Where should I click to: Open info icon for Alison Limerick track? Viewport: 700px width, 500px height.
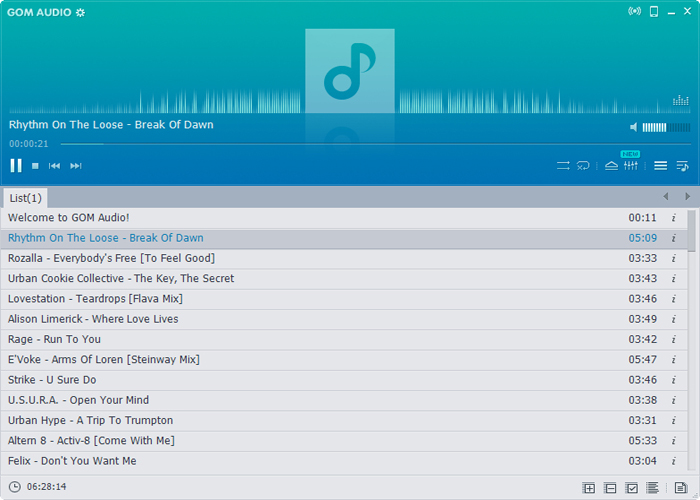674,319
